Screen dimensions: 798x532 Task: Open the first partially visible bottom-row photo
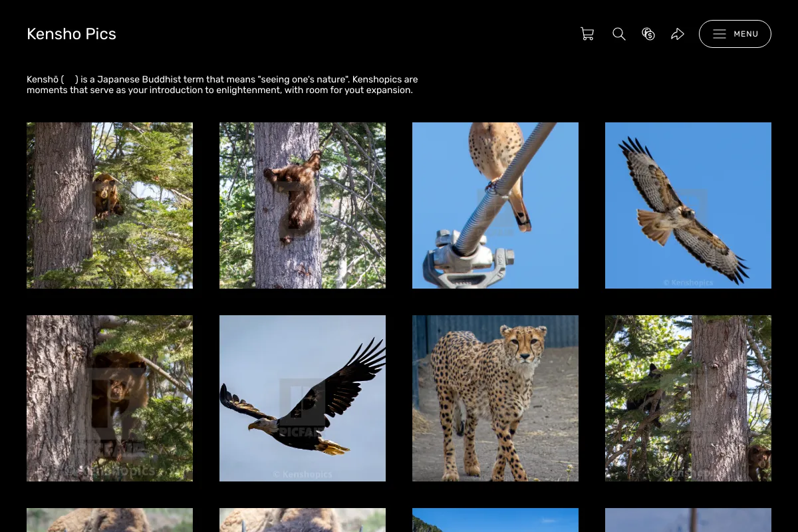(x=110, y=520)
